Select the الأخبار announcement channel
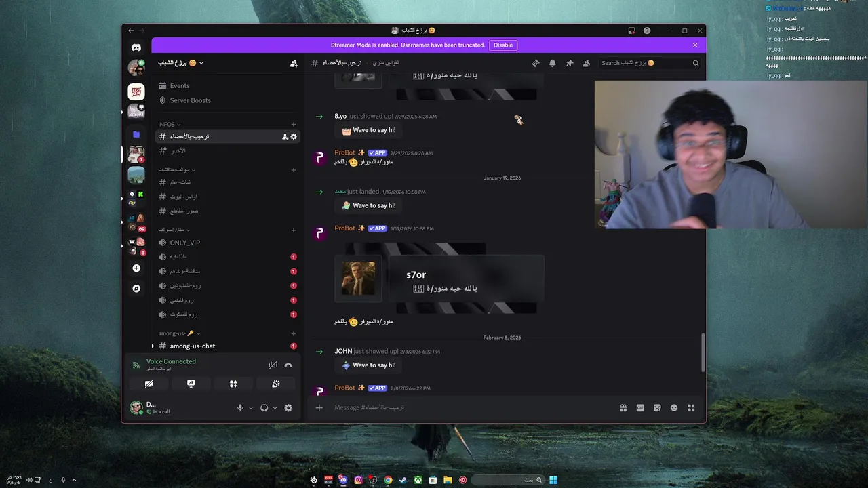Screen dimensions: 868x488 [226, 150]
